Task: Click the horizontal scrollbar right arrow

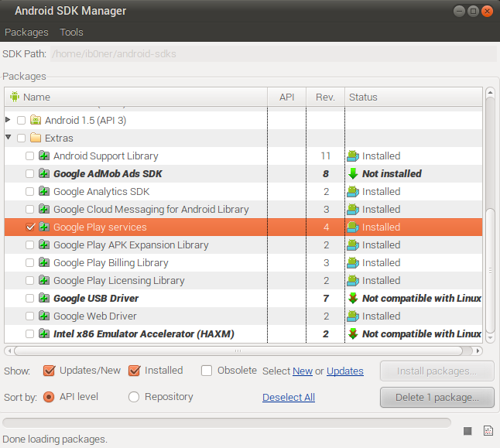Action: click(x=478, y=351)
